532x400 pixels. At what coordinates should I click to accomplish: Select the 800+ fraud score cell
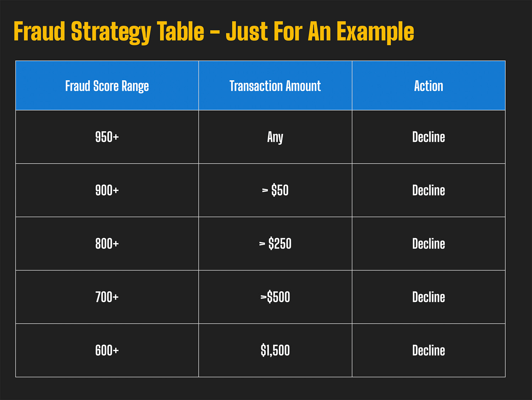click(x=107, y=244)
